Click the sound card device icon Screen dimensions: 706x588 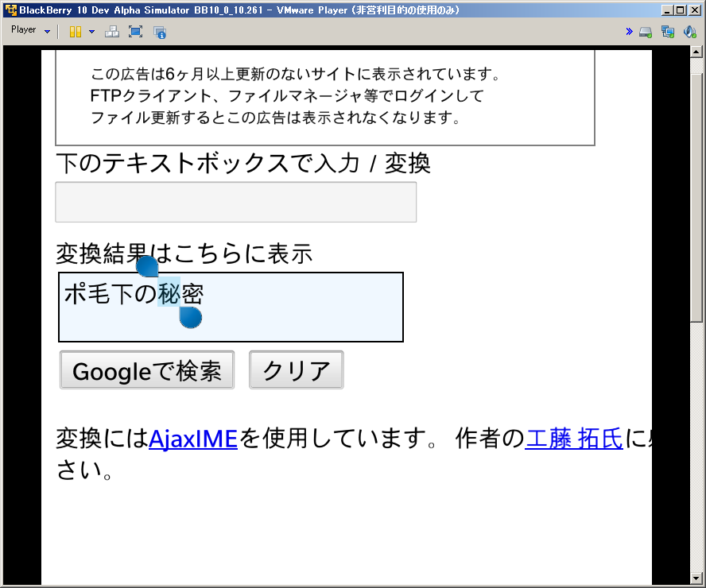pyautogui.click(x=690, y=32)
